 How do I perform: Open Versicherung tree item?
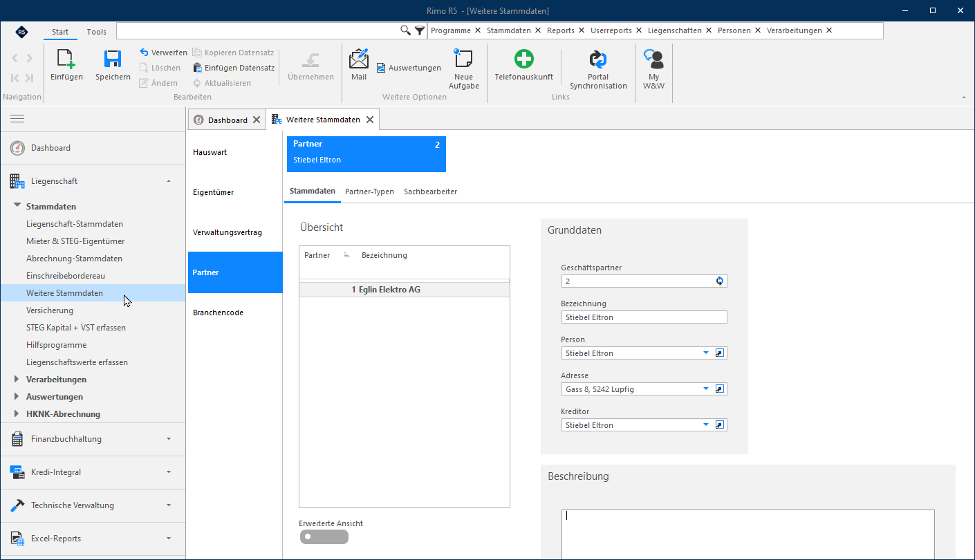(x=50, y=310)
